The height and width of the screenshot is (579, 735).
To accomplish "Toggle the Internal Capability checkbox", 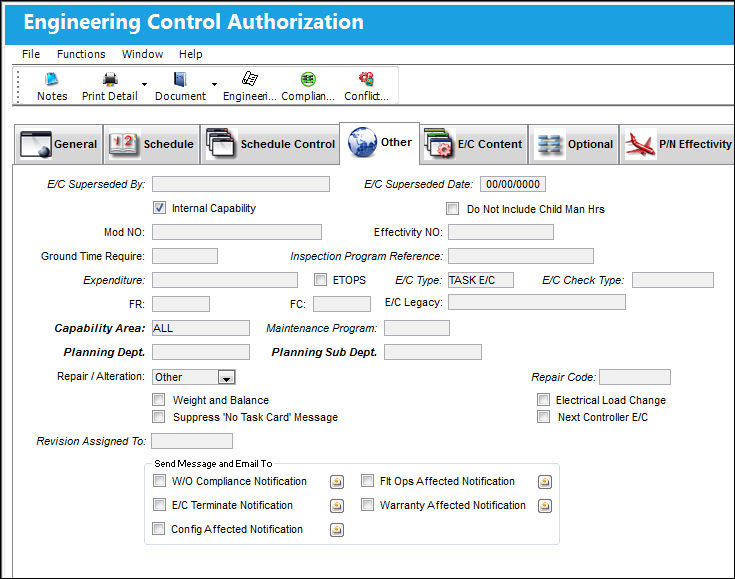I will [x=159, y=208].
